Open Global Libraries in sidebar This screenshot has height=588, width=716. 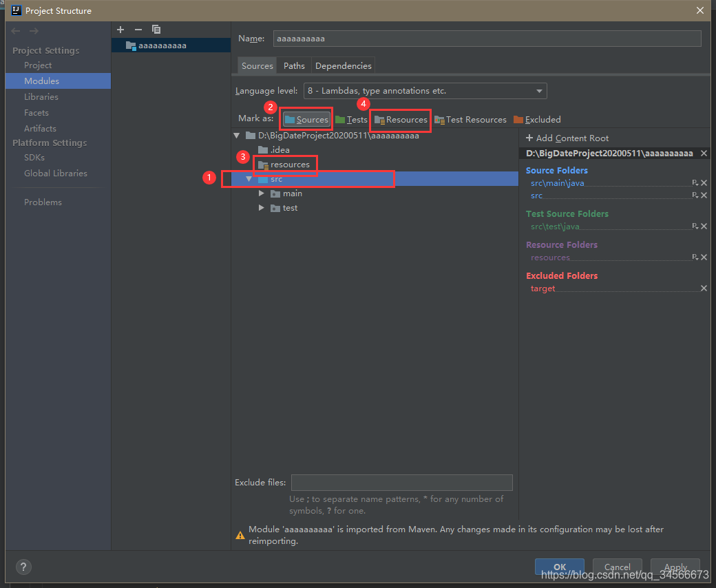pyautogui.click(x=56, y=174)
